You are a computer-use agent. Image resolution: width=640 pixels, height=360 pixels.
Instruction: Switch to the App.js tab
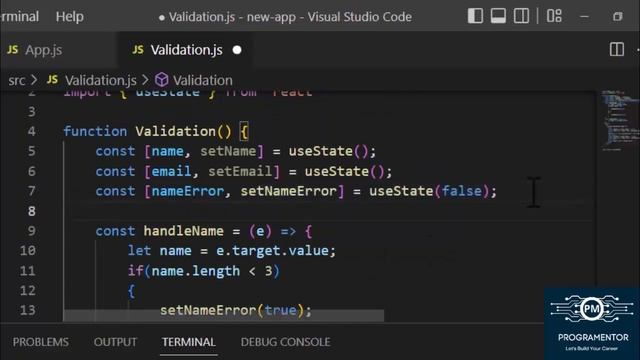click(x=44, y=50)
